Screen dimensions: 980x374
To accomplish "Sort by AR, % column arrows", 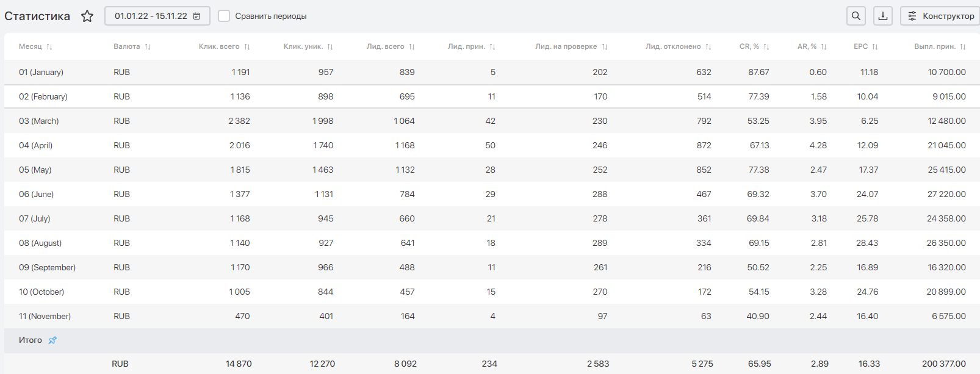I will (824, 47).
